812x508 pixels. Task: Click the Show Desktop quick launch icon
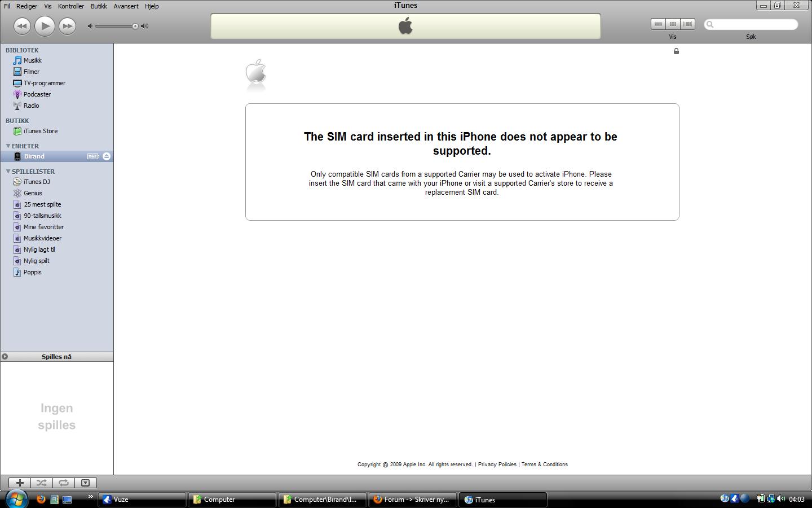pos(67,499)
